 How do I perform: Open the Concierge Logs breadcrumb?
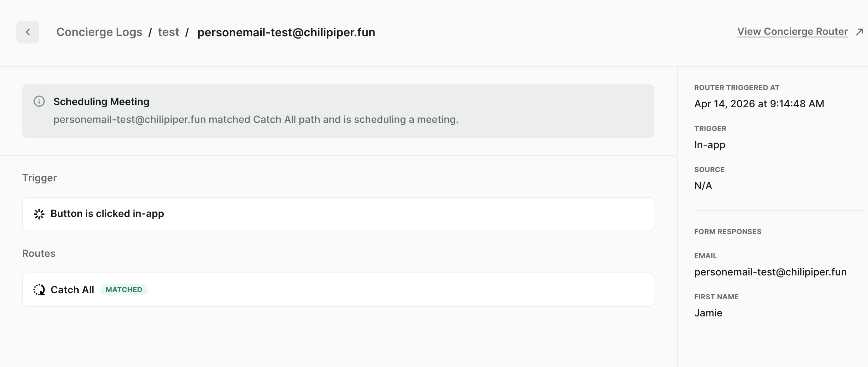99,32
